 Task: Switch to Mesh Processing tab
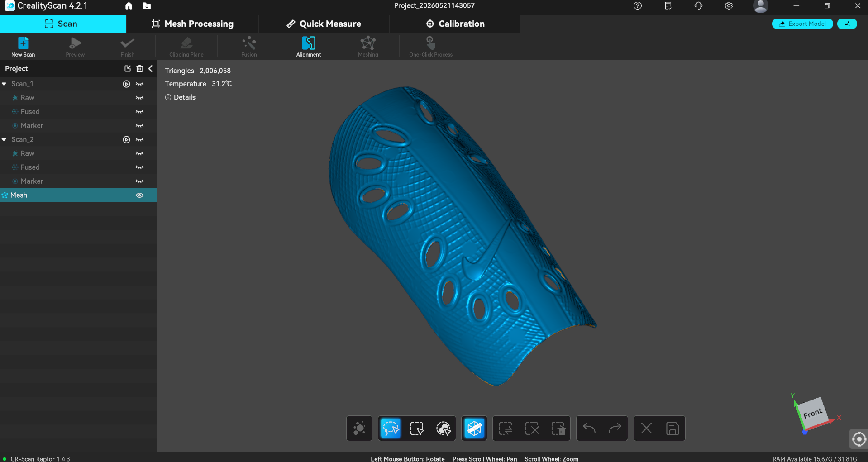[x=192, y=24]
